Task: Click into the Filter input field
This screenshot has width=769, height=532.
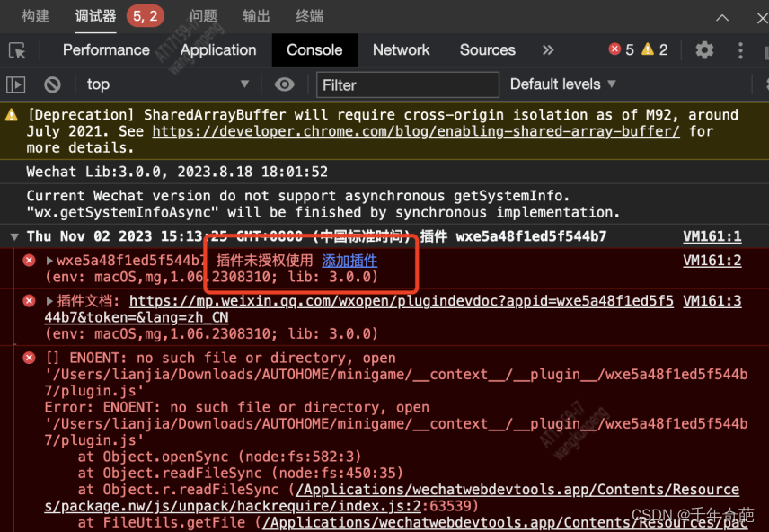Action: click(x=408, y=84)
